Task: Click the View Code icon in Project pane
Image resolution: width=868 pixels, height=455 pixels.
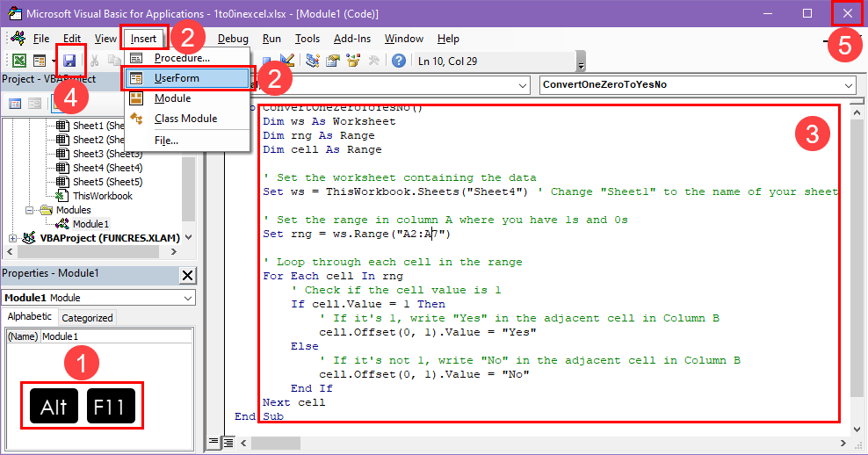Action: click(15, 104)
